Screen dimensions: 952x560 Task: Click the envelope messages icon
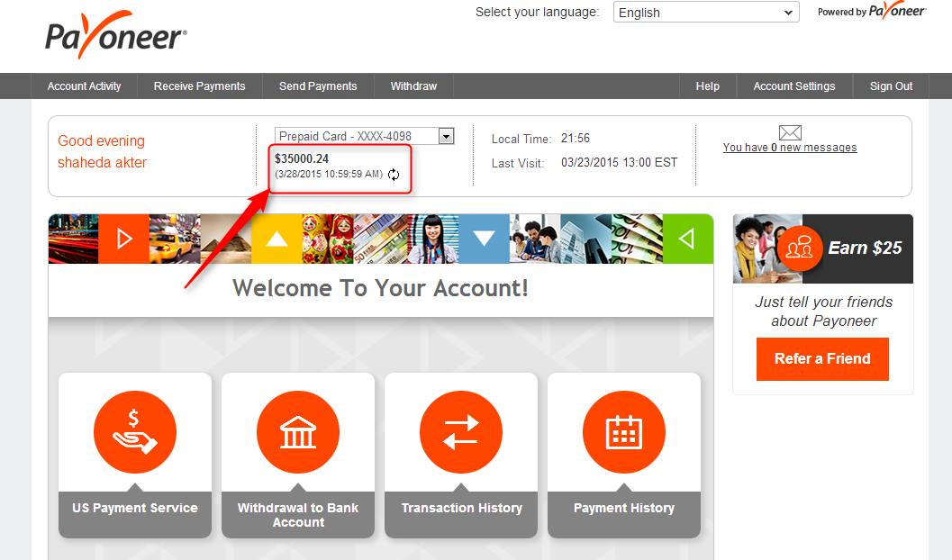click(x=790, y=132)
